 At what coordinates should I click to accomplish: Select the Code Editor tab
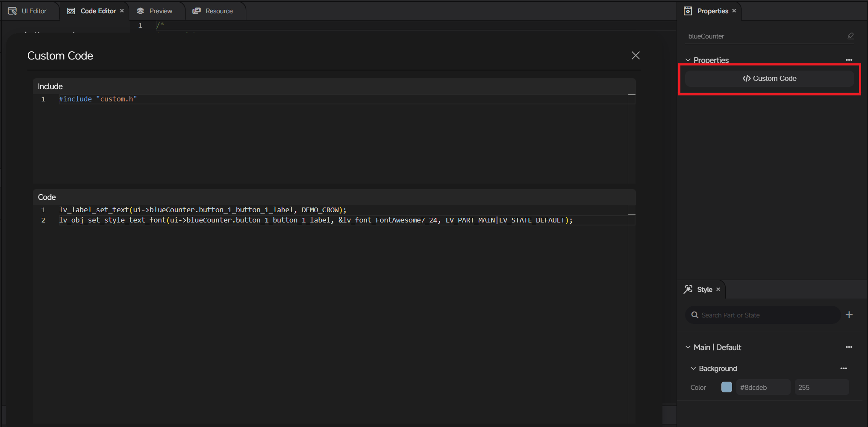(x=95, y=11)
